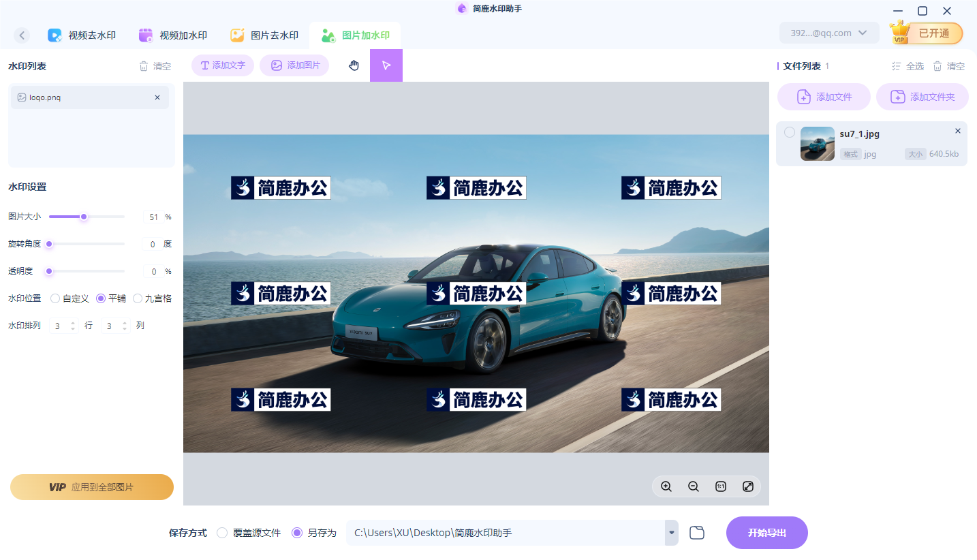Click the su7_1.jpg thumbnail preview
Screen dimensions: 977x560
[817, 144]
